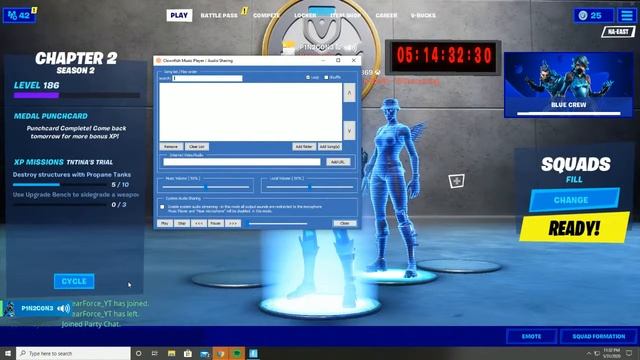Click the Internet Video/Audio URL field
This screenshot has height=360, width=640.
click(242, 162)
